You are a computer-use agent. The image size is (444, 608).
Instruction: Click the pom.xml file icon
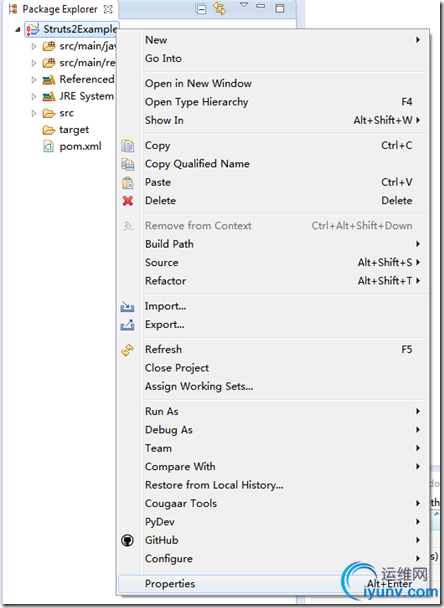pyautogui.click(x=48, y=147)
